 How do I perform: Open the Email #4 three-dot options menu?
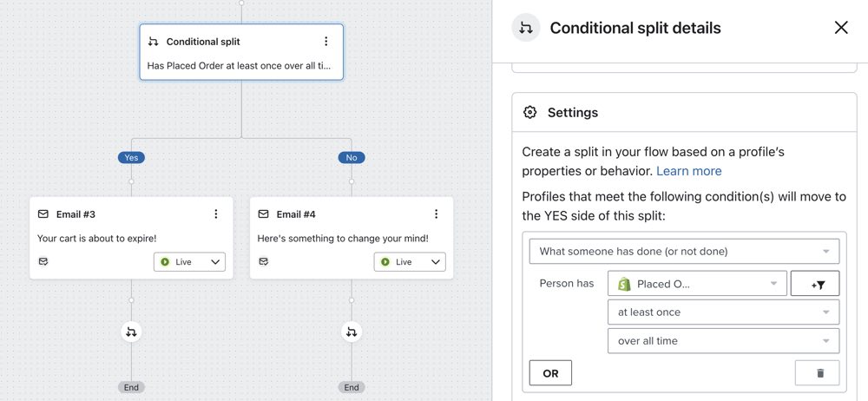tap(436, 214)
